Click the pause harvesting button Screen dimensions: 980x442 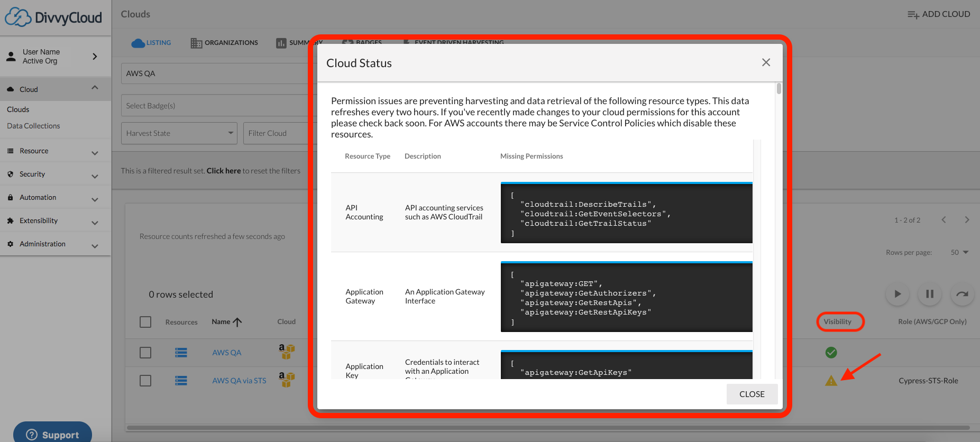[930, 294]
